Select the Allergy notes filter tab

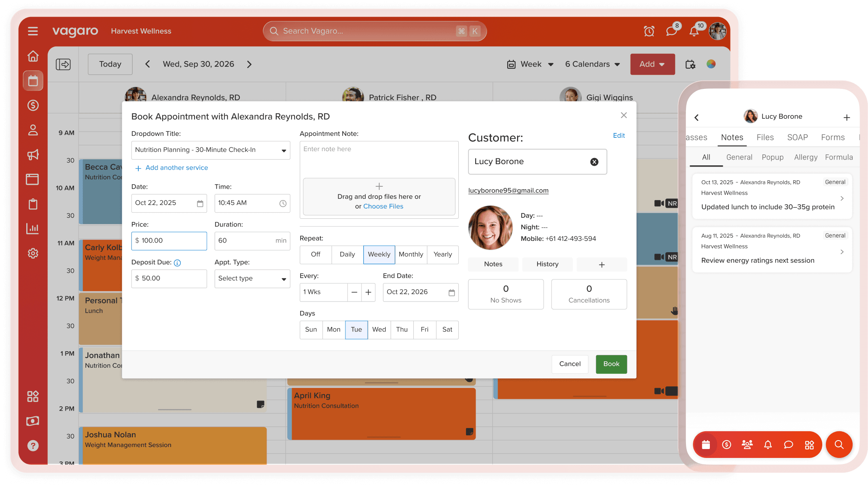click(x=805, y=157)
